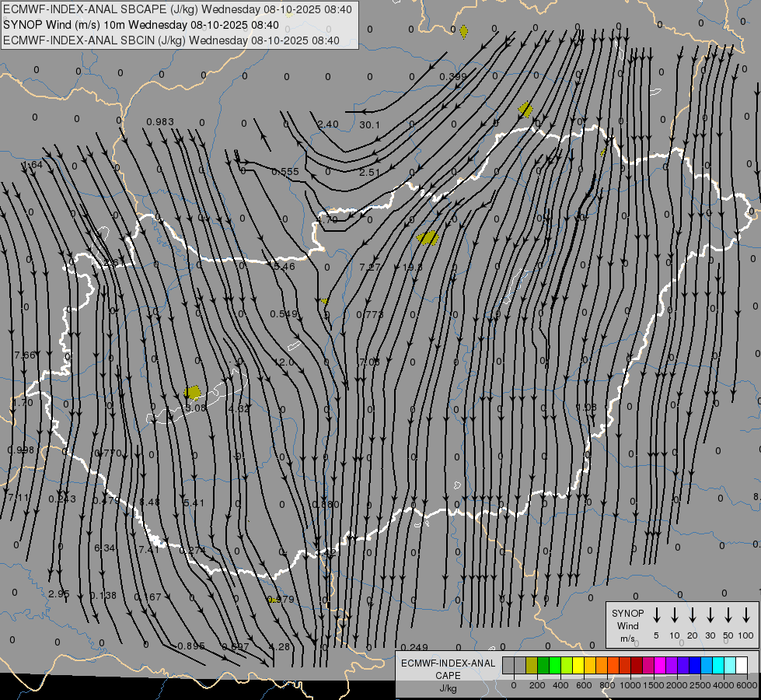
Task: Select the 30 m/s wind legend arrow
Action: pyautogui.click(x=710, y=615)
